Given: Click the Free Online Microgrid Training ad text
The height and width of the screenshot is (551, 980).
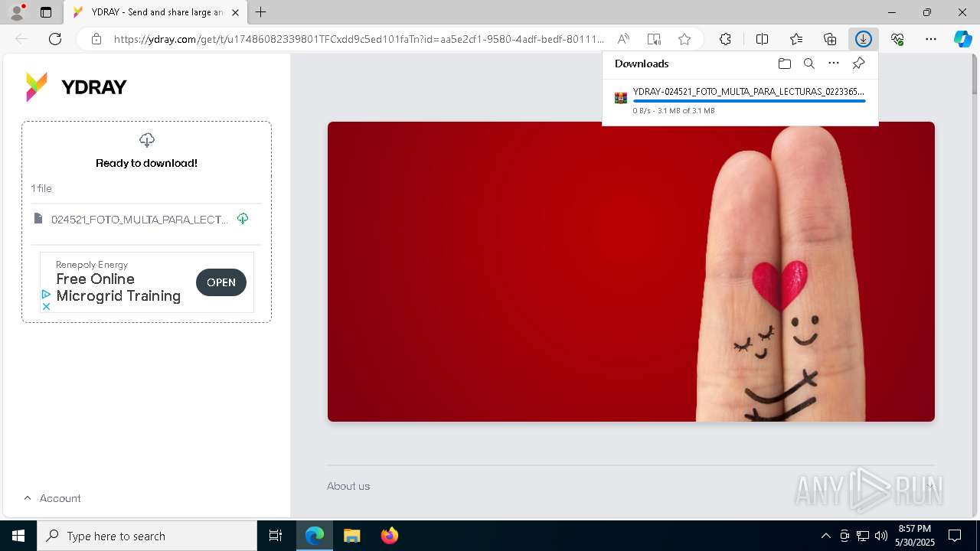Looking at the screenshot, I should click(119, 288).
